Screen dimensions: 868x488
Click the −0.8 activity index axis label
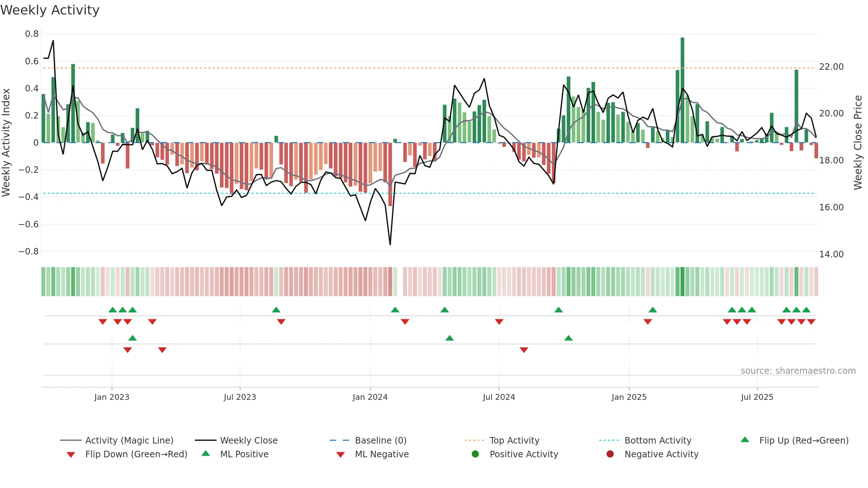coord(29,251)
